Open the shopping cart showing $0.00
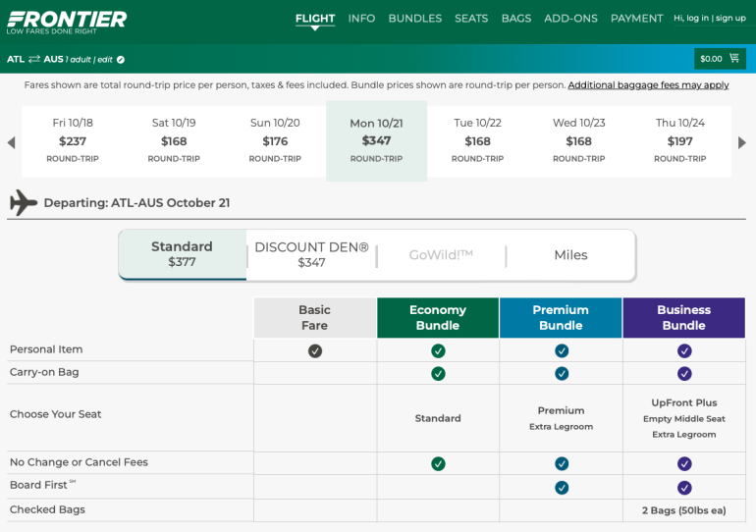756x532 pixels. pos(720,59)
